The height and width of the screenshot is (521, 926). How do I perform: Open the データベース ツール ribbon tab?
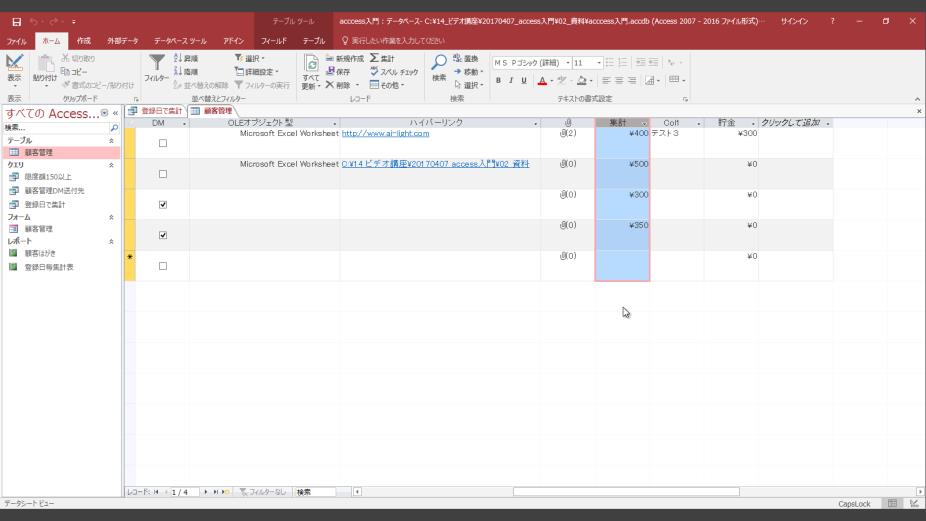click(180, 41)
